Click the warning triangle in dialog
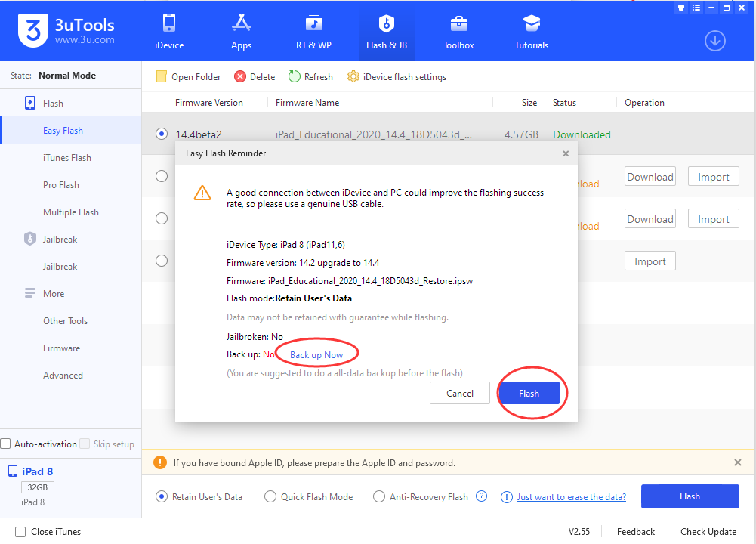Image resolution: width=756 pixels, height=544 pixels. point(202,193)
